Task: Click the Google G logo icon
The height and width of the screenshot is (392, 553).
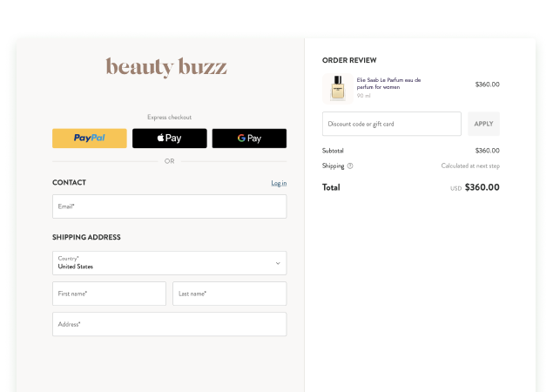Action: pyautogui.click(x=241, y=138)
